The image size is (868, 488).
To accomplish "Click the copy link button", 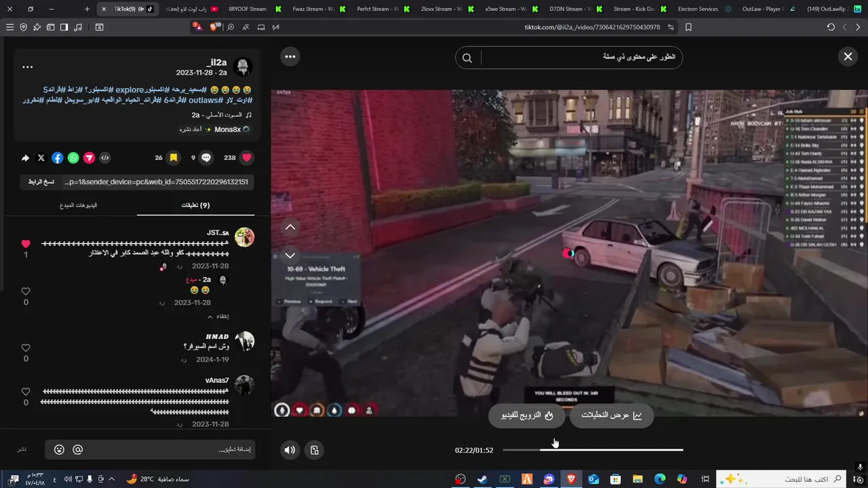I will click(x=41, y=182).
